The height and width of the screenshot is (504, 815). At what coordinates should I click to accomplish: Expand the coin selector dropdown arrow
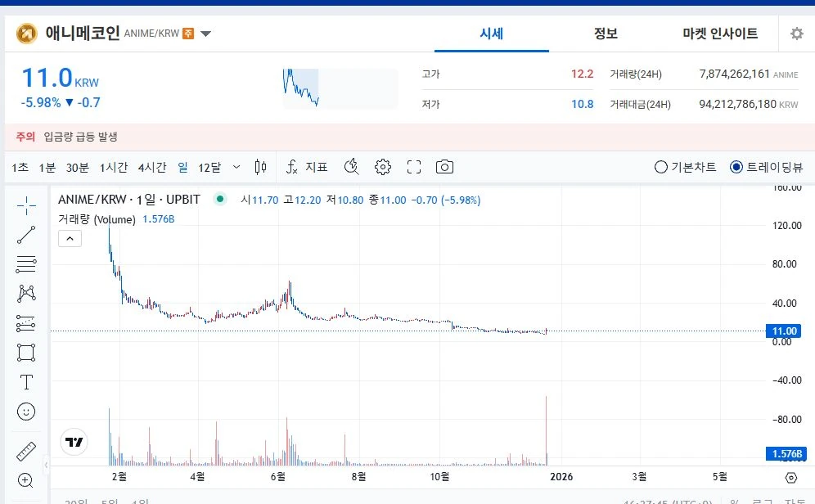click(206, 34)
